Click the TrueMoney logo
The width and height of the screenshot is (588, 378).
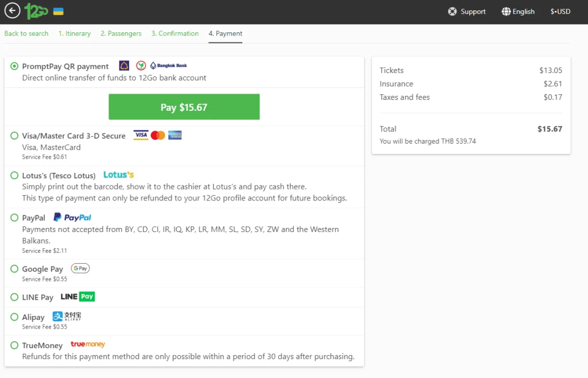[x=87, y=345]
